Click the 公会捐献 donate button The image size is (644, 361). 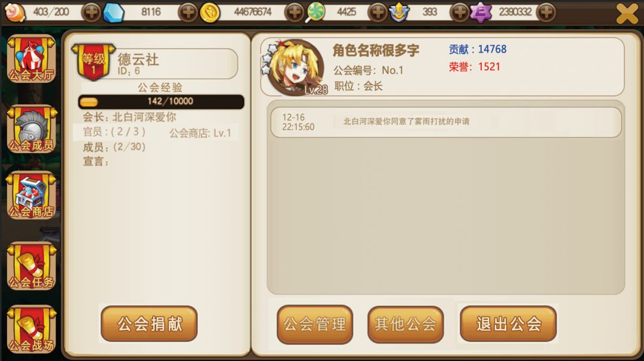149,323
